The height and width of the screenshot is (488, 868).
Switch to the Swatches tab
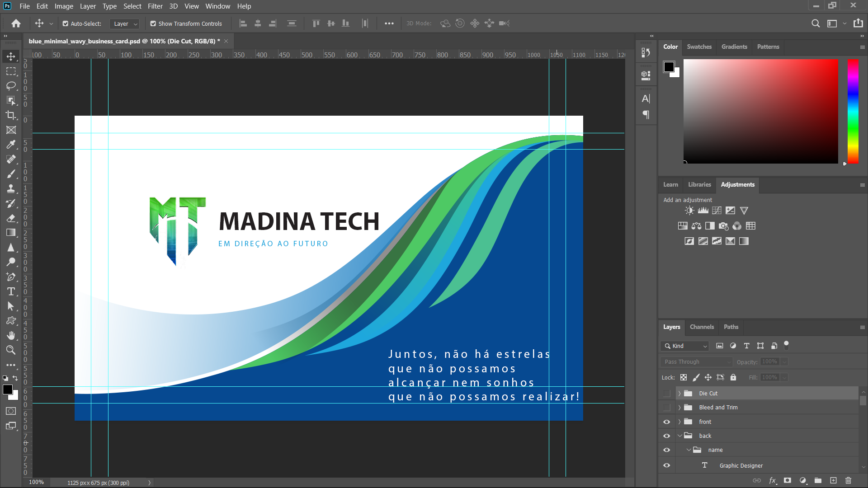tap(699, 47)
